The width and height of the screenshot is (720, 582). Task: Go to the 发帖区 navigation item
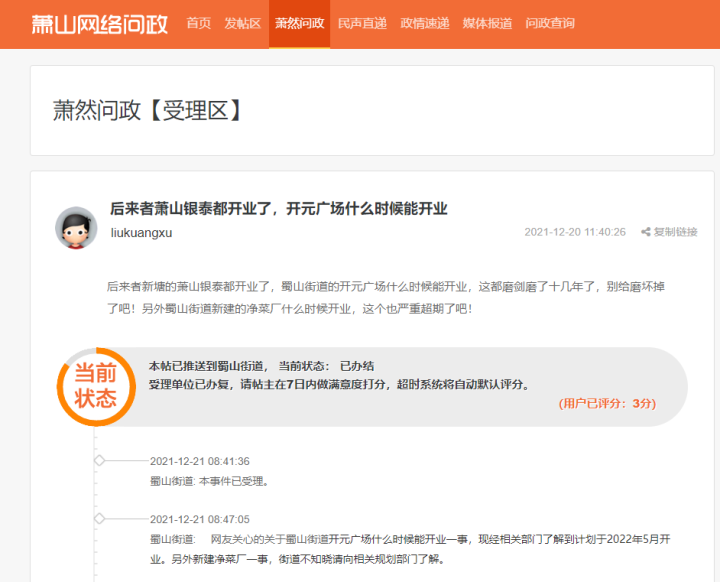[x=242, y=23]
